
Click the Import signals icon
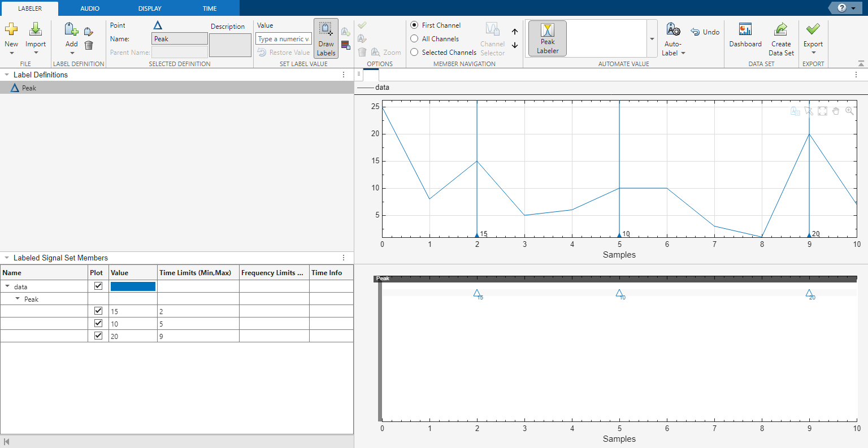[x=36, y=30]
